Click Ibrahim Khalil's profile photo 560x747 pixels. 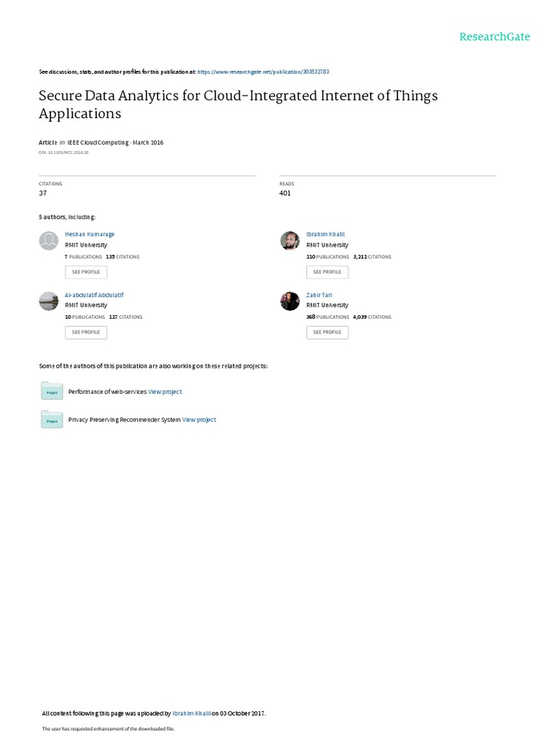(x=289, y=240)
